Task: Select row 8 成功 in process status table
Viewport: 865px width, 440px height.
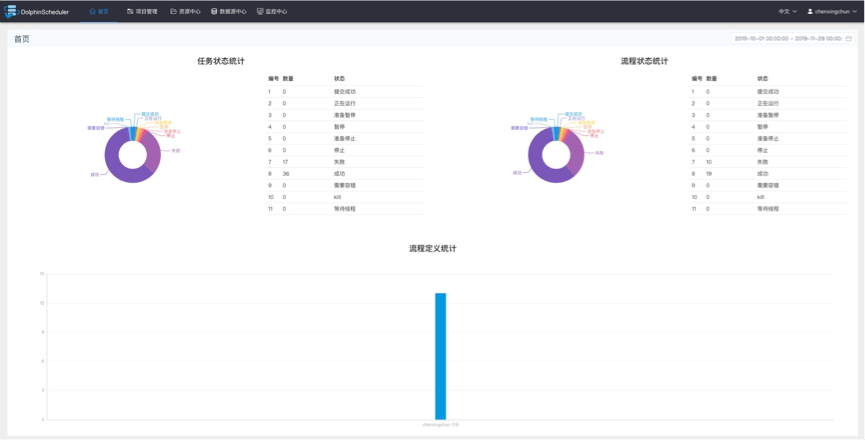Action: click(768, 174)
